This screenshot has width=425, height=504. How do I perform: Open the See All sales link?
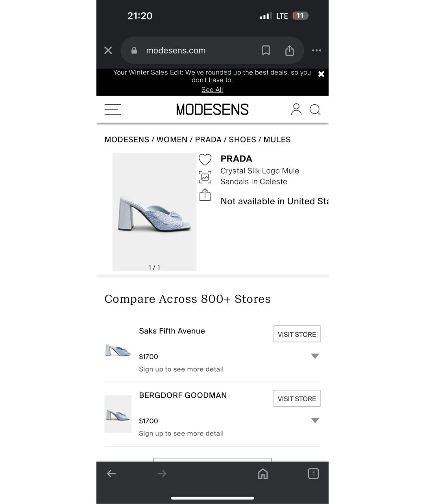click(x=212, y=90)
